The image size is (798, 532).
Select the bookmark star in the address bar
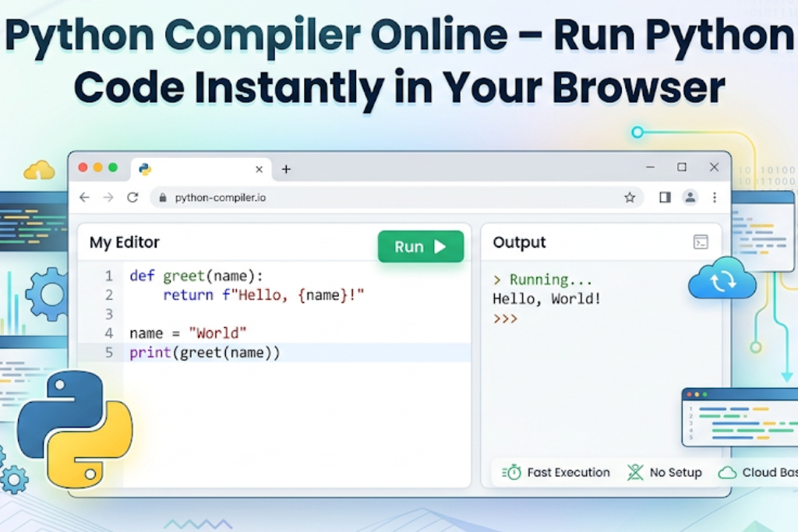pyautogui.click(x=629, y=198)
